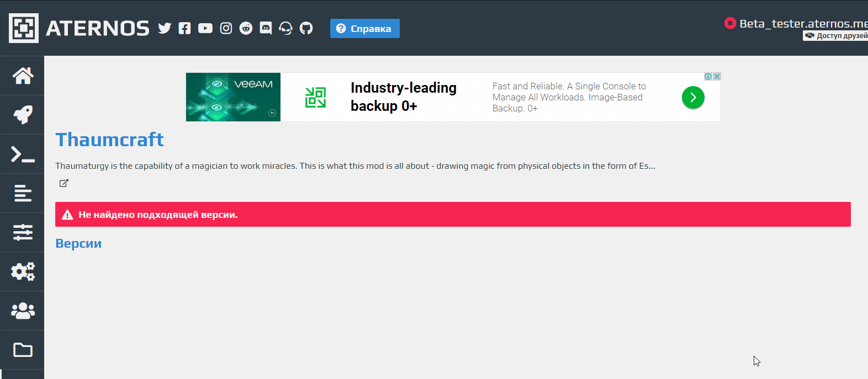Open Aternos Discord server
Viewport: 868px width, 379px height.
point(266,28)
